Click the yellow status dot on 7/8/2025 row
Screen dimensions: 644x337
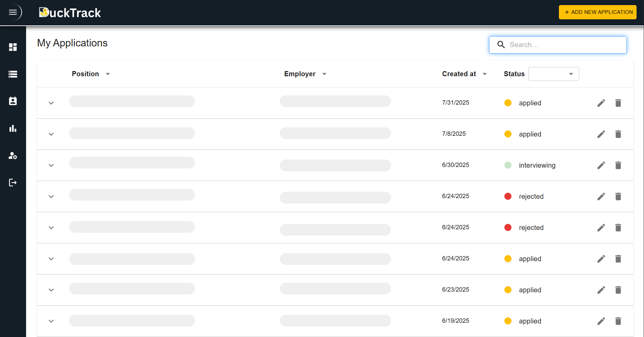pyautogui.click(x=508, y=134)
